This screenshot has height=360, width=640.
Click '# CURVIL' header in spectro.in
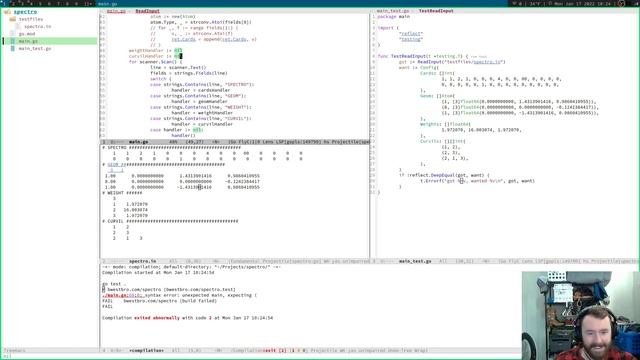(x=170, y=221)
